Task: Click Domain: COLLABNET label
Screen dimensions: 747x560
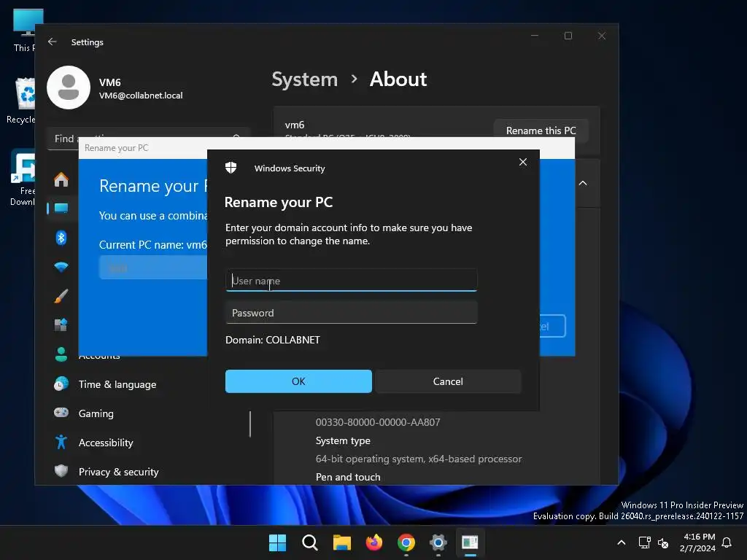Action: point(273,340)
